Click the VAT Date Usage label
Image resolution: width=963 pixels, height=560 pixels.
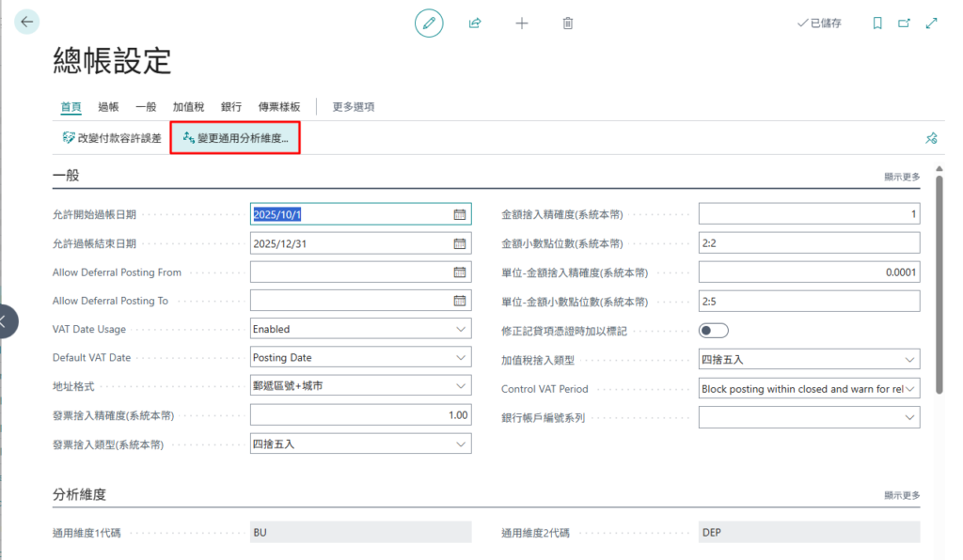click(x=89, y=330)
